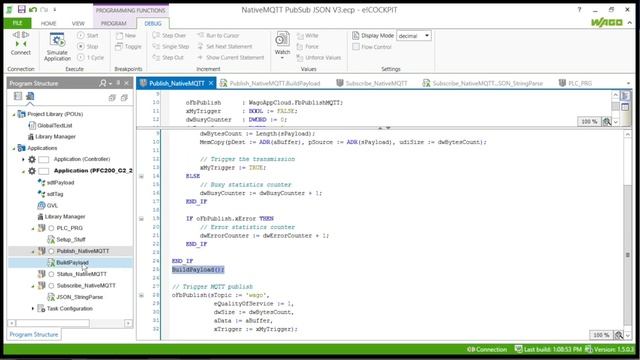Run 1 Cycle of the application

point(91,58)
